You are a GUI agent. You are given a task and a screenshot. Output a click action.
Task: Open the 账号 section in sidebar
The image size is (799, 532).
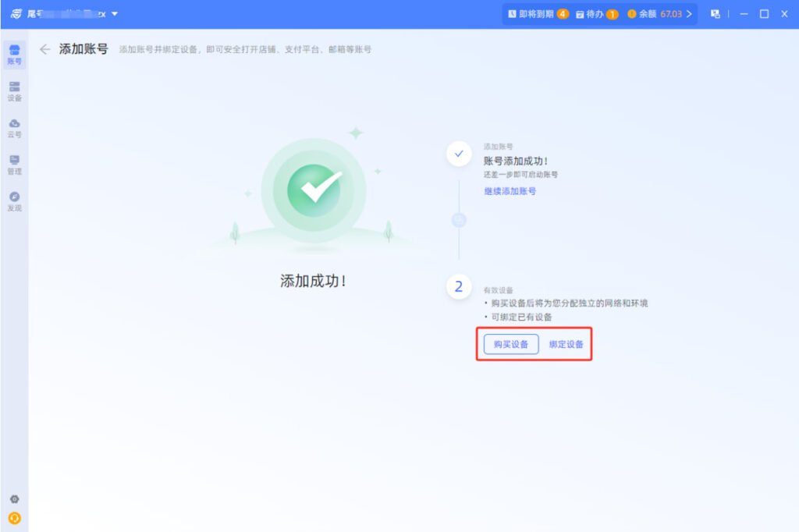(x=14, y=53)
